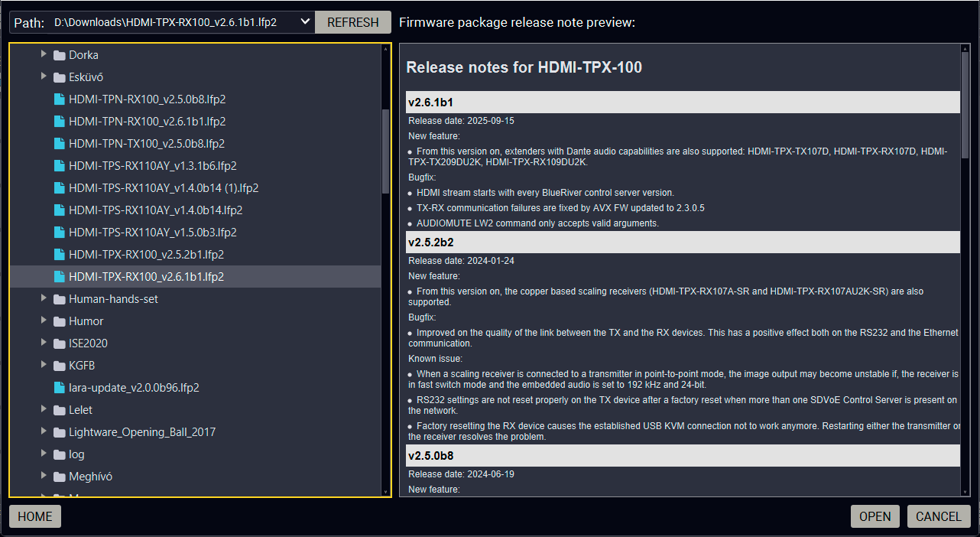Viewport: 980px width, 537px height.
Task: Dismiss the dialog with CANCEL
Action: click(x=938, y=516)
